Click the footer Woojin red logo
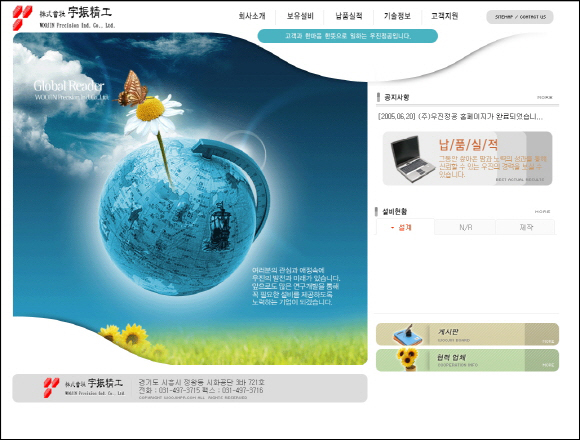Image resolution: width=580 pixels, height=440 pixels. tap(51, 387)
